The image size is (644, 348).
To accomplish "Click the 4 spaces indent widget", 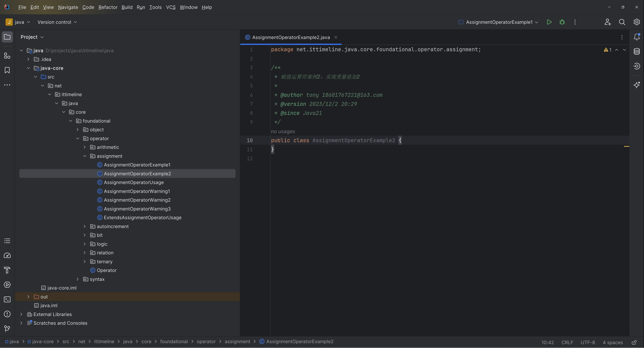I will click(x=613, y=342).
